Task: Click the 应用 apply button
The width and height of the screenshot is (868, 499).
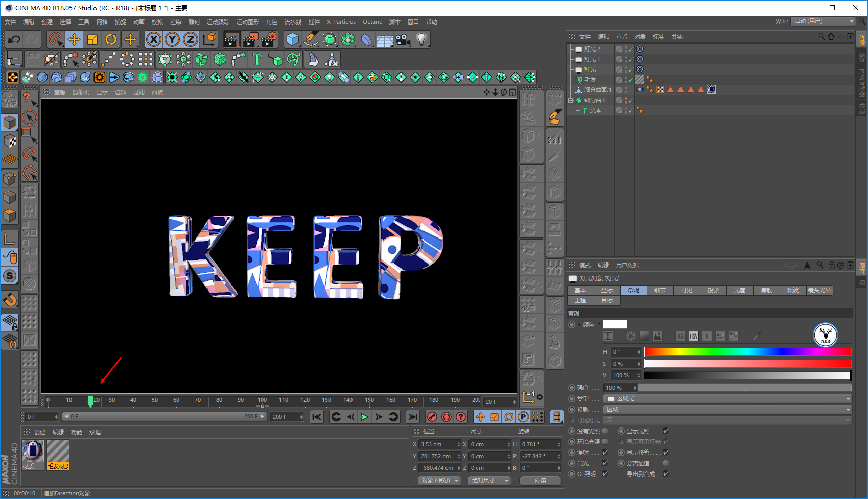Action: pos(540,481)
